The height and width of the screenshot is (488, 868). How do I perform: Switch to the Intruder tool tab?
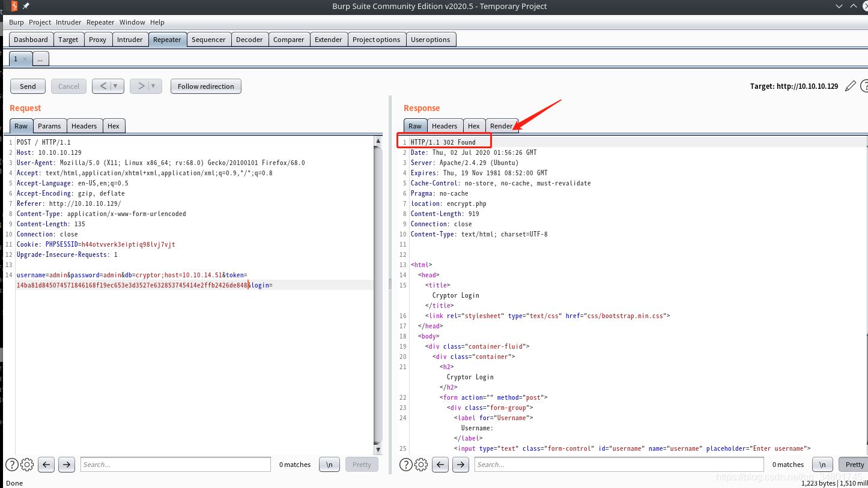tap(130, 40)
